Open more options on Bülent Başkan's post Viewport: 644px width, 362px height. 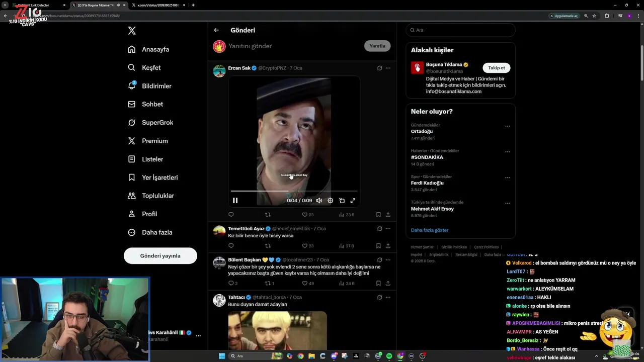388,260
